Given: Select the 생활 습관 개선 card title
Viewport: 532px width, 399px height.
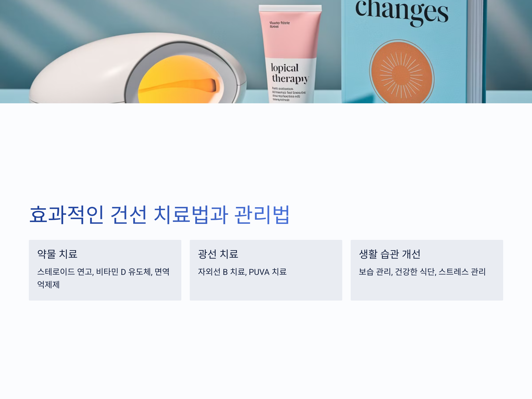Looking at the screenshot, I should [x=390, y=254].
